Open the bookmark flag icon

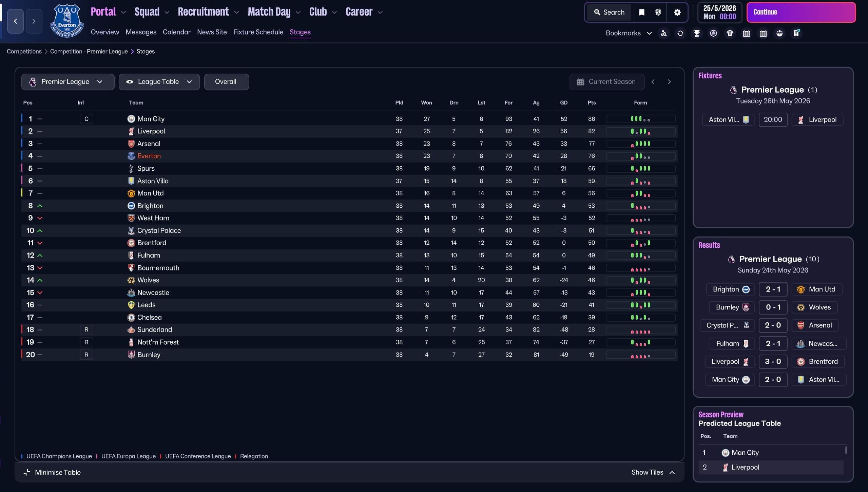click(x=641, y=13)
